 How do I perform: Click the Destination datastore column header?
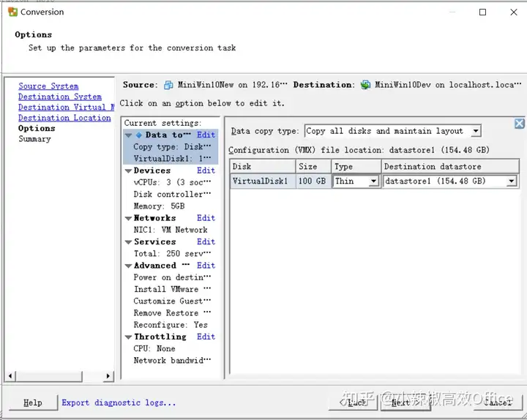450,167
